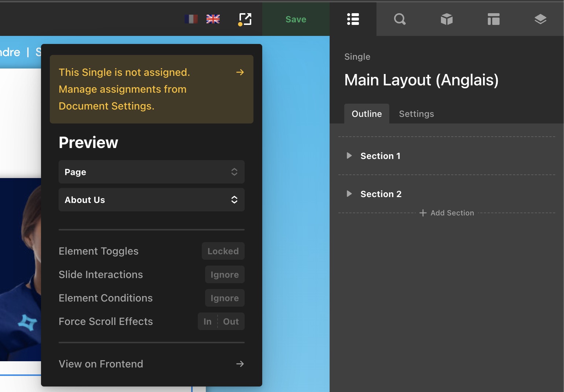Enable Force Scroll Effects Out option
This screenshot has width=564, height=392.
[231, 322]
